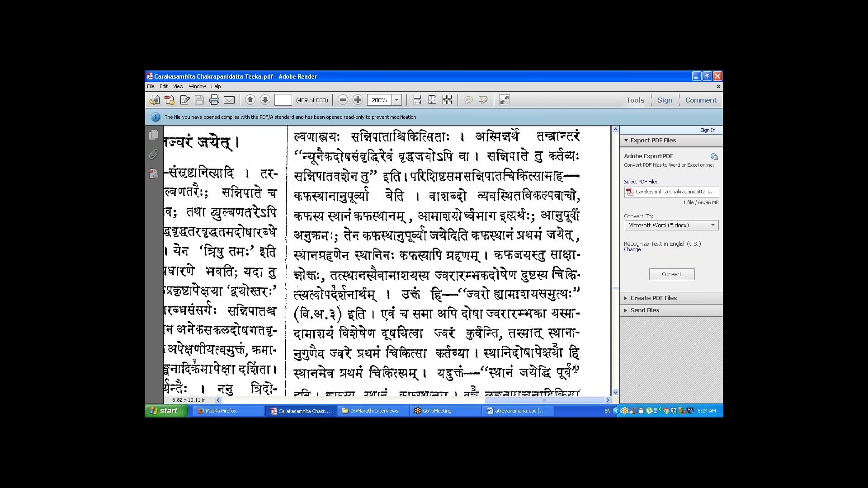
Task: Click the zoom out minus button
Action: pos(343,100)
